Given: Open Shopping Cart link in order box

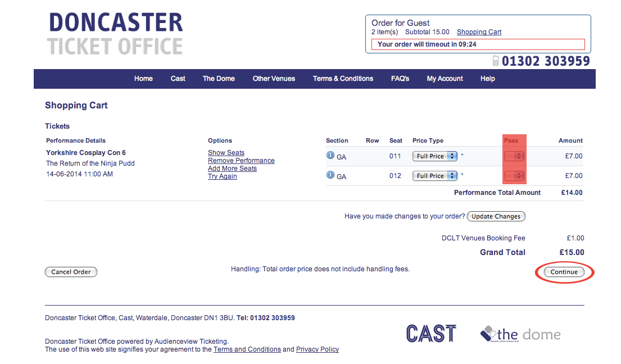Looking at the screenshot, I should coord(479,32).
